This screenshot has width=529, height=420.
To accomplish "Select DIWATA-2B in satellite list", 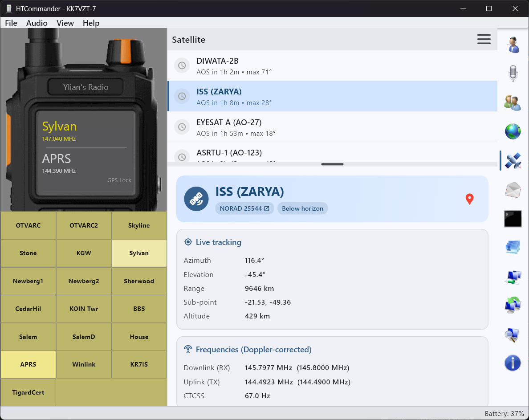I will [332, 66].
